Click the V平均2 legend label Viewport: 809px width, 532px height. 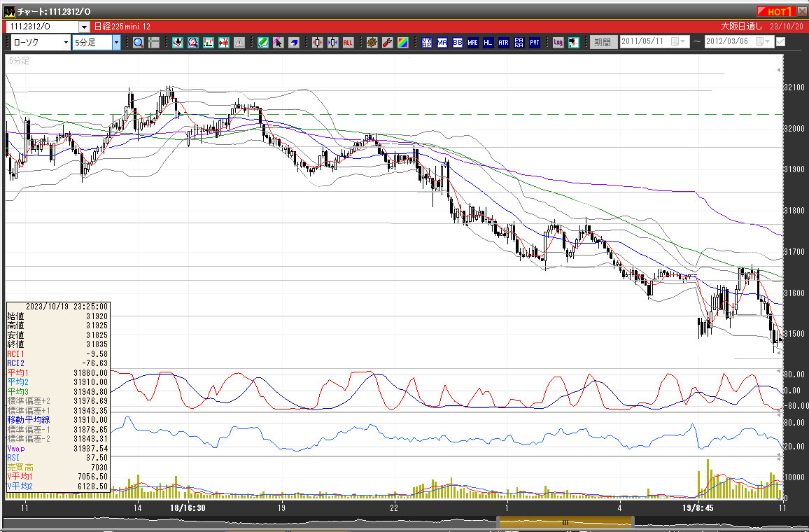pos(20,486)
